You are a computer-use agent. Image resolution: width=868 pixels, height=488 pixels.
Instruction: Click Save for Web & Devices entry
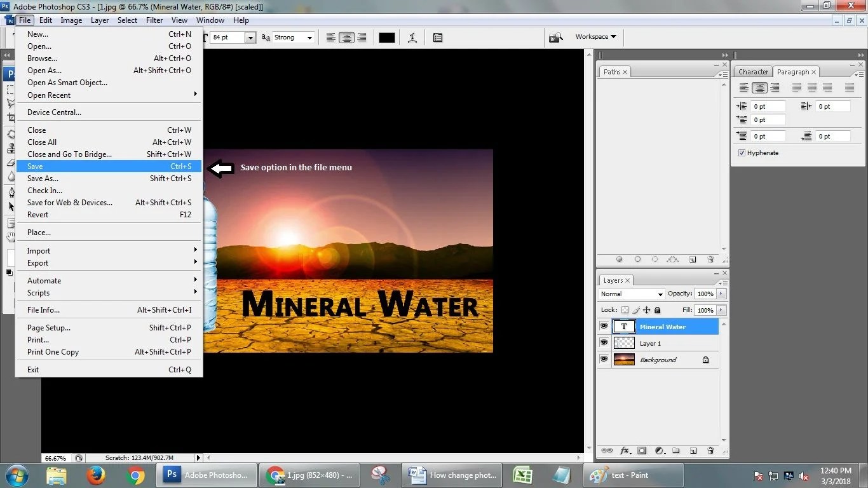click(x=70, y=203)
